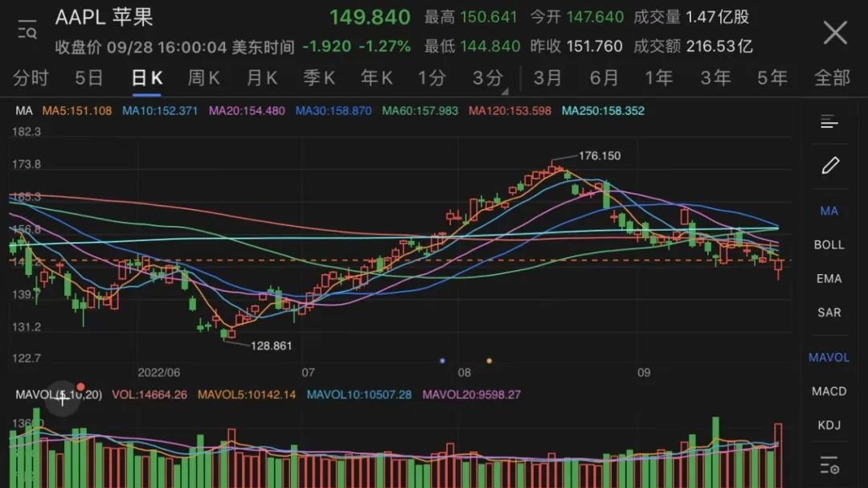Switch to the 5日 tab
Image resolution: width=868 pixels, height=488 pixels.
[x=89, y=78]
